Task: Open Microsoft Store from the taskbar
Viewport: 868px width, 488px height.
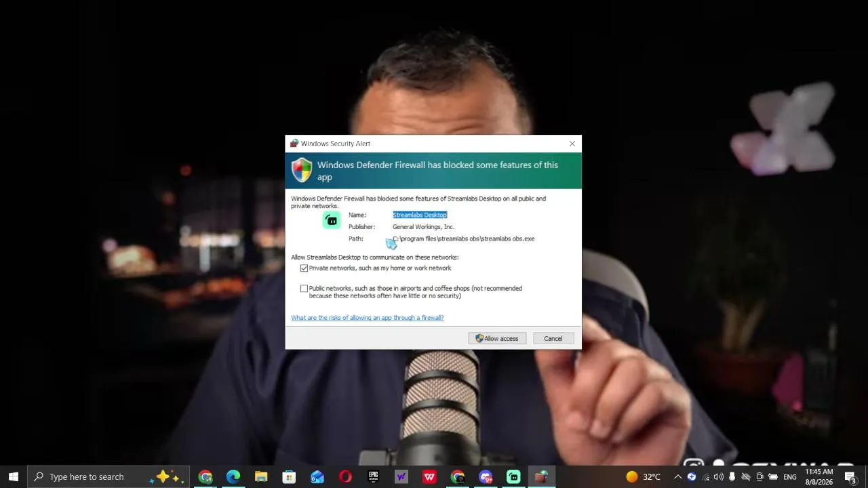Action: pos(289,476)
